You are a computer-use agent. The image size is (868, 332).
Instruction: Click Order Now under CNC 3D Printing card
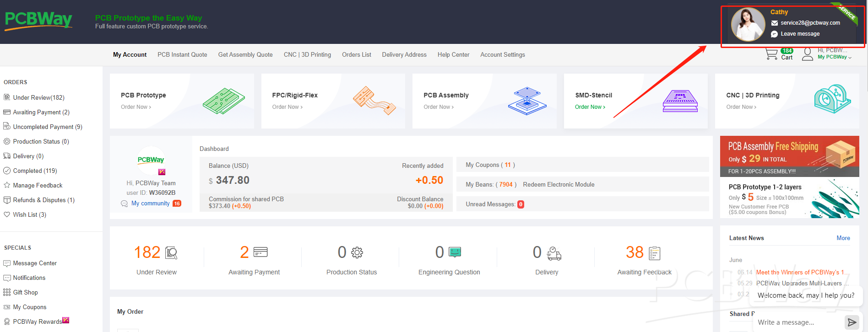tap(741, 107)
